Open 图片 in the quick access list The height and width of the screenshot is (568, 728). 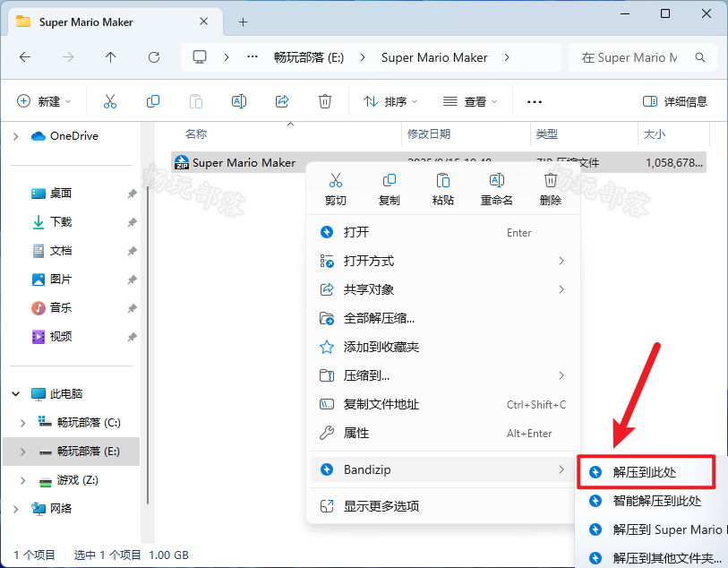[61, 280]
